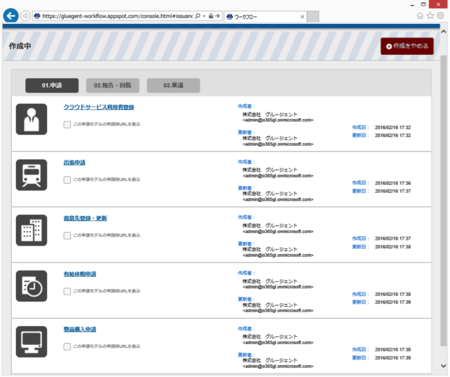Screen dimensions: 450x377
Task: Open the 物品購入申請 link
Action: (80, 329)
